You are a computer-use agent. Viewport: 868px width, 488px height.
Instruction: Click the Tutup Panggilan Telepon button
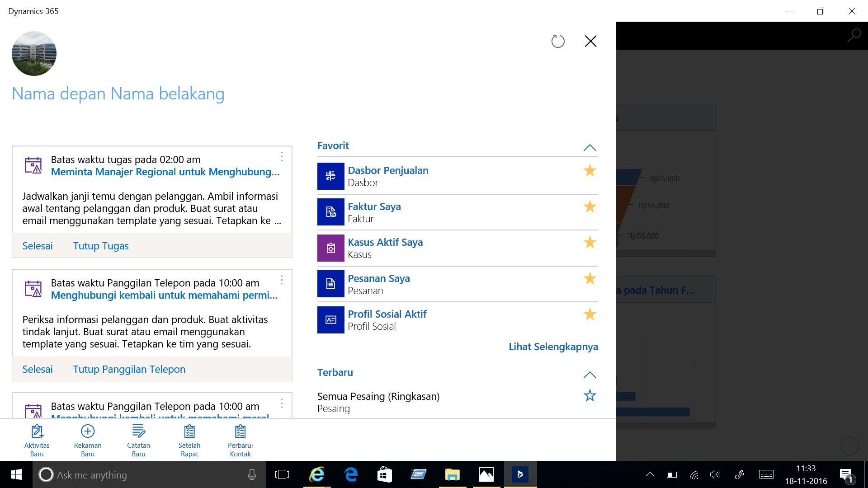[x=129, y=370]
